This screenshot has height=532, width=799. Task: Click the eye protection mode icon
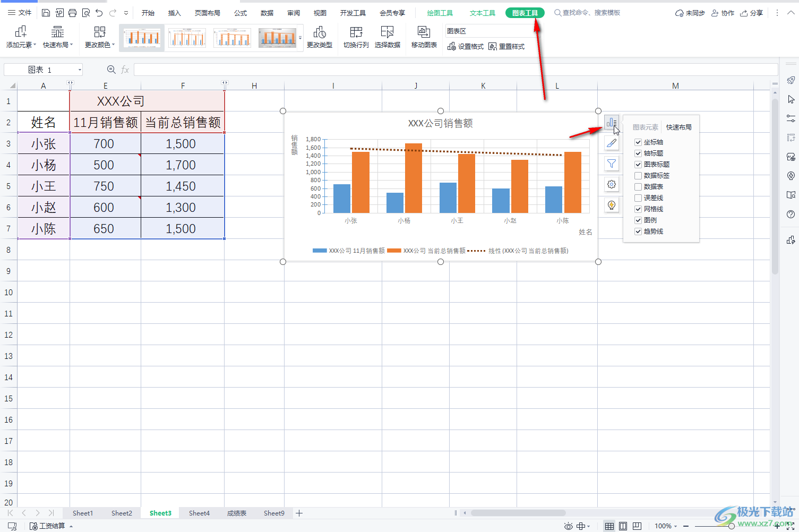coord(568,526)
